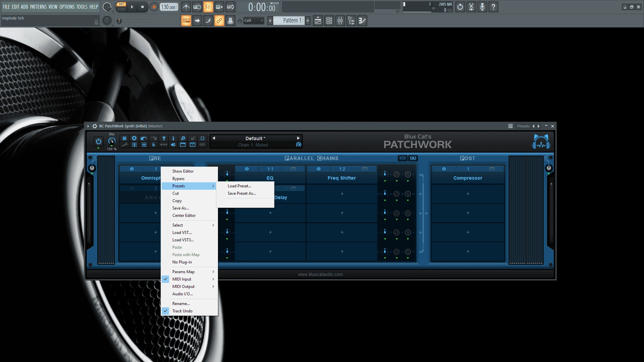Click the redo arrow in PatchWork toolbar
This screenshot has width=644, height=362.
(x=154, y=138)
